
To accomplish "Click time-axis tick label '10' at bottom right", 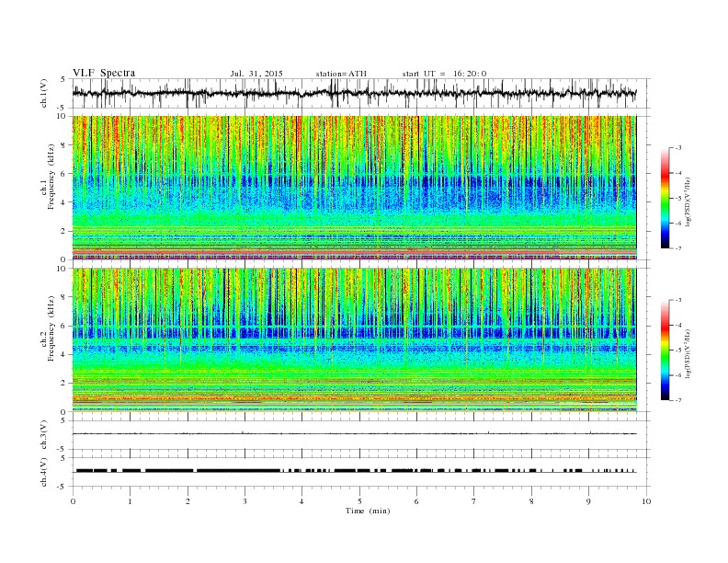I will pyautogui.click(x=646, y=501).
